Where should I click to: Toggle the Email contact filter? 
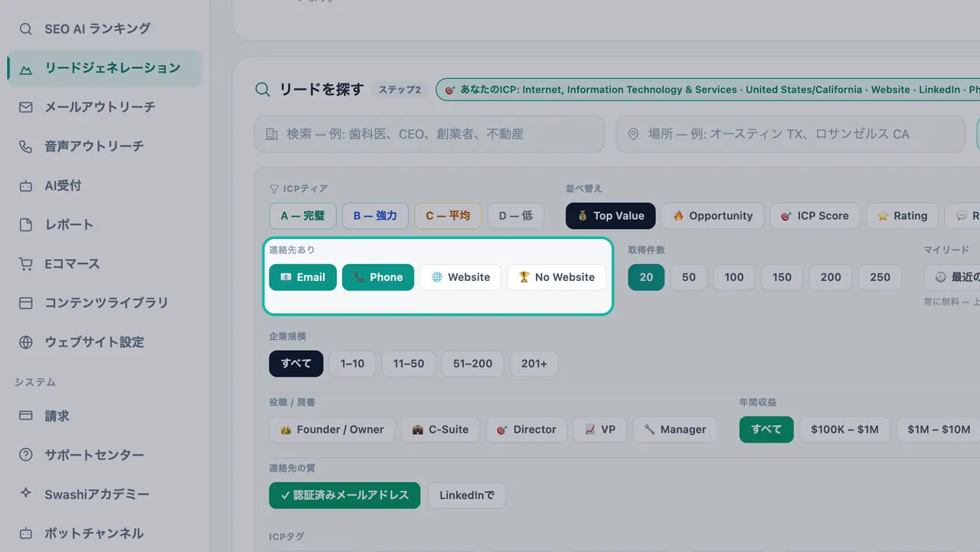[302, 277]
